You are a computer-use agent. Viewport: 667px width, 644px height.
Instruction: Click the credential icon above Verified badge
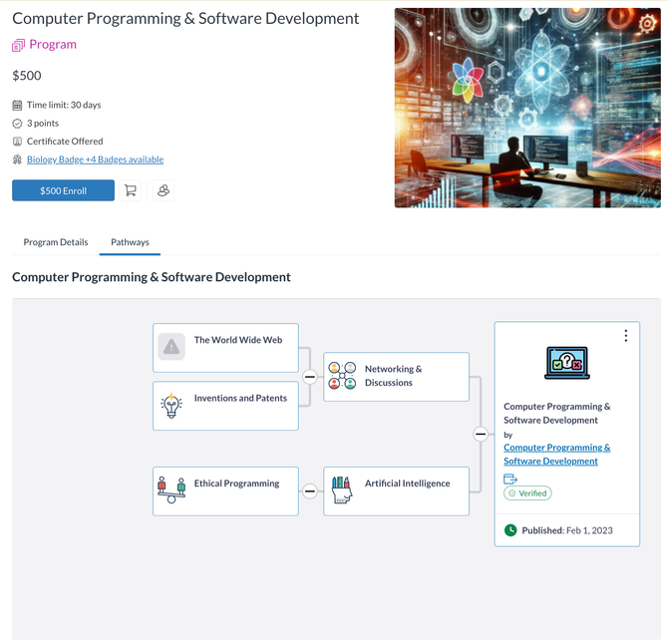(x=510, y=479)
